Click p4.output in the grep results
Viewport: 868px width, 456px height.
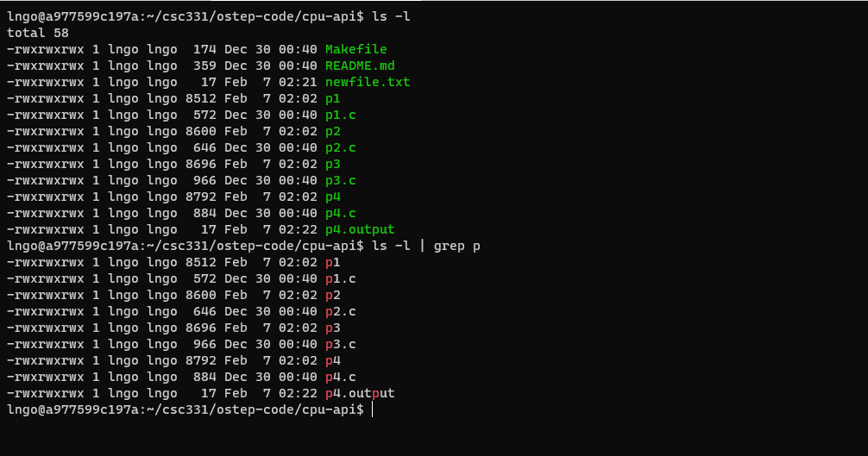pos(360,394)
